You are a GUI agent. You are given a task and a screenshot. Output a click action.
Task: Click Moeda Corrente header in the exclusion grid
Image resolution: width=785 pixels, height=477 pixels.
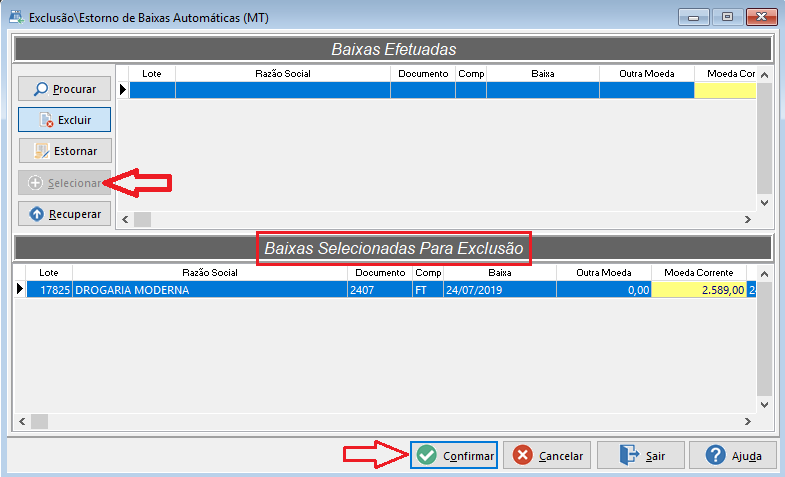[x=699, y=273]
